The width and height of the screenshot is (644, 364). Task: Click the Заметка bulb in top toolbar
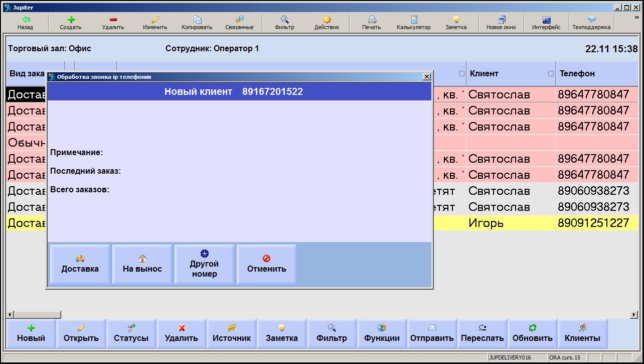456,23
